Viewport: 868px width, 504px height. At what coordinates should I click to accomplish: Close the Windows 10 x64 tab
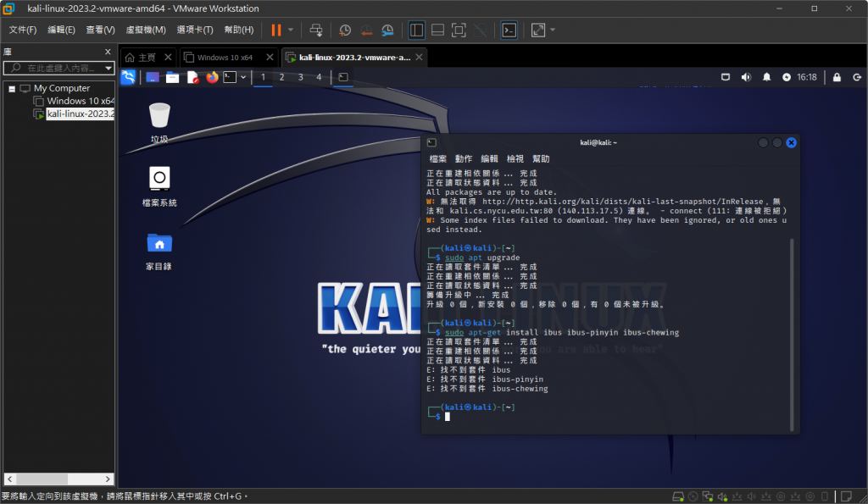coord(270,57)
